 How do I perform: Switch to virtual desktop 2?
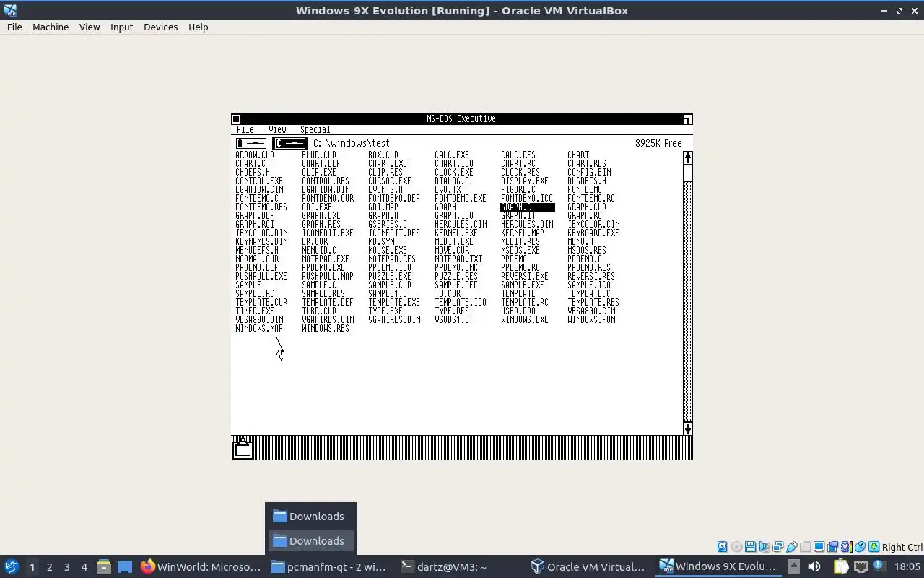point(50,566)
